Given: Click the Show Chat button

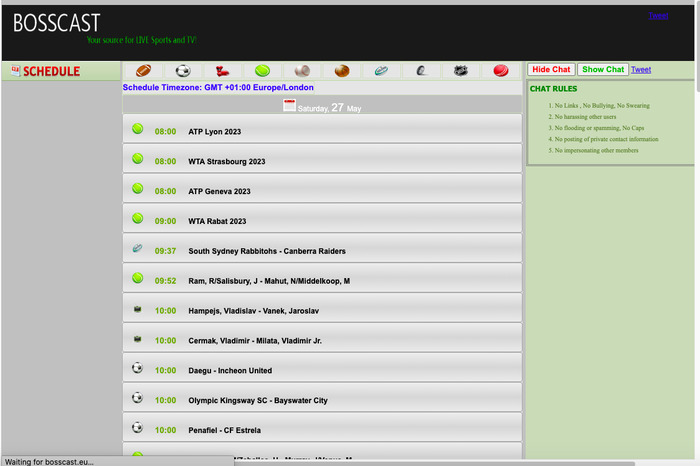Looking at the screenshot, I should pyautogui.click(x=603, y=70).
